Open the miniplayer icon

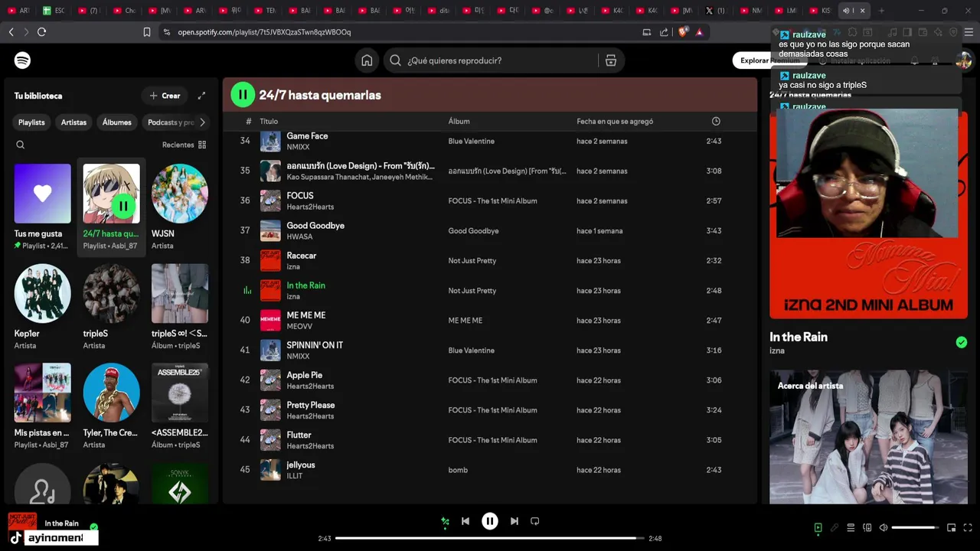pyautogui.click(x=952, y=527)
